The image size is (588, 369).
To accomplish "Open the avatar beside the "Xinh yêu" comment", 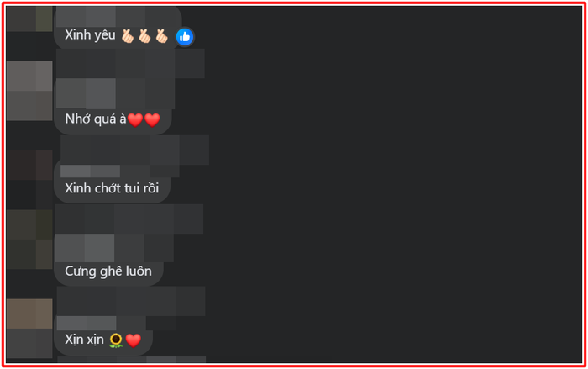I will [29, 18].
